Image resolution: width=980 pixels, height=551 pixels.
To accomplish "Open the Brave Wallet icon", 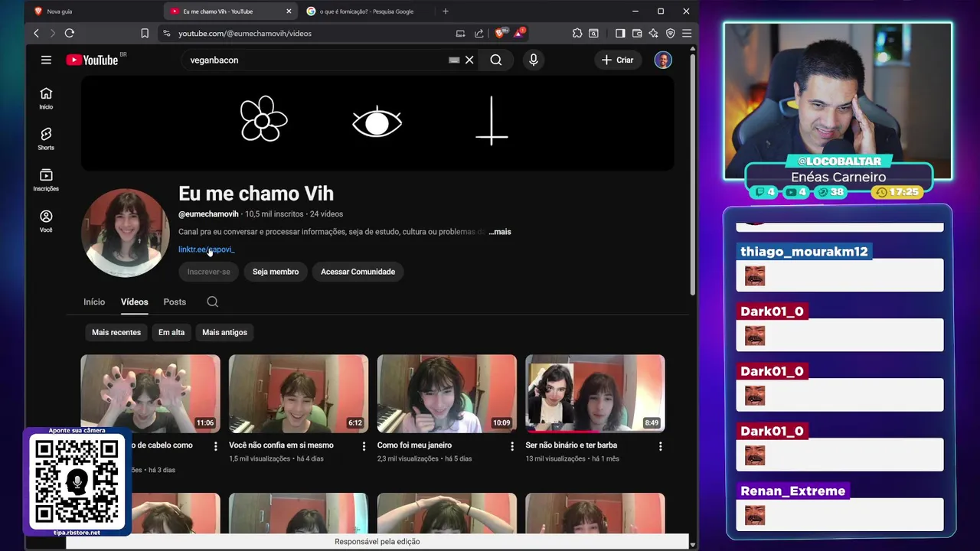I will click(637, 33).
